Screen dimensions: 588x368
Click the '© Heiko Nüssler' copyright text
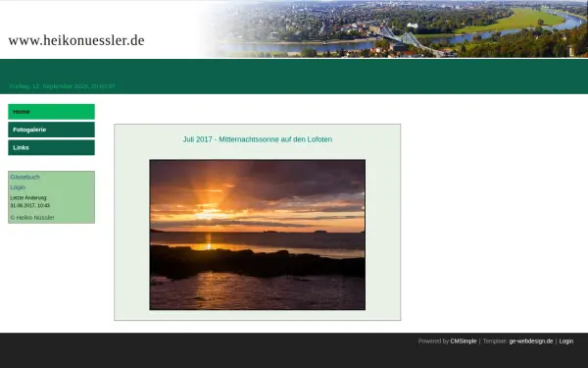coord(32,218)
